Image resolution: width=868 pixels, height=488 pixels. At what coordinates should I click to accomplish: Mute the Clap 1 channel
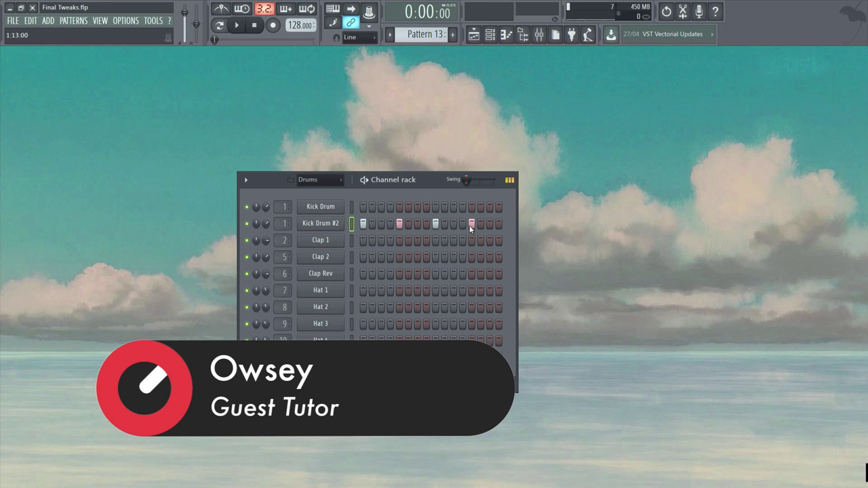pyautogui.click(x=247, y=241)
